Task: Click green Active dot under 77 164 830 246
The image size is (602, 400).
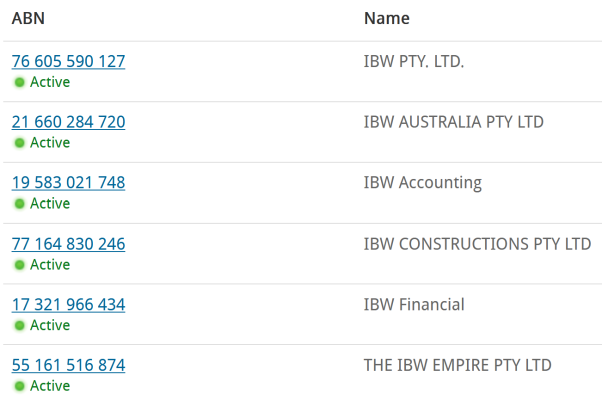Action: pos(20,265)
